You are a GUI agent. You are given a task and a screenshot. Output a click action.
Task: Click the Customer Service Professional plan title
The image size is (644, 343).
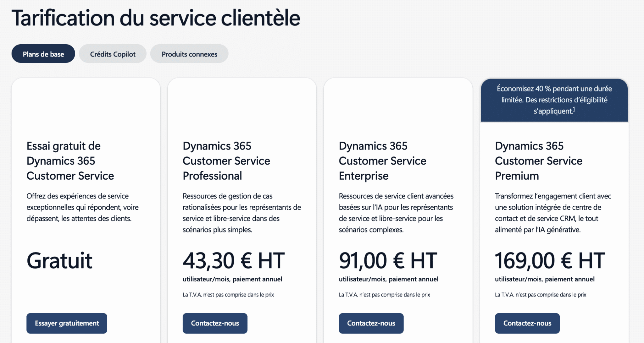pyautogui.click(x=226, y=161)
